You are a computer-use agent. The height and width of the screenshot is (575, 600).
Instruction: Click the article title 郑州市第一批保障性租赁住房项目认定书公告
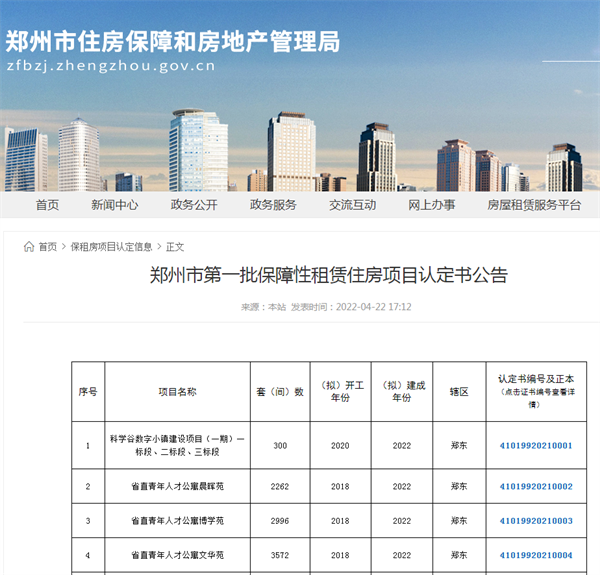tap(329, 276)
